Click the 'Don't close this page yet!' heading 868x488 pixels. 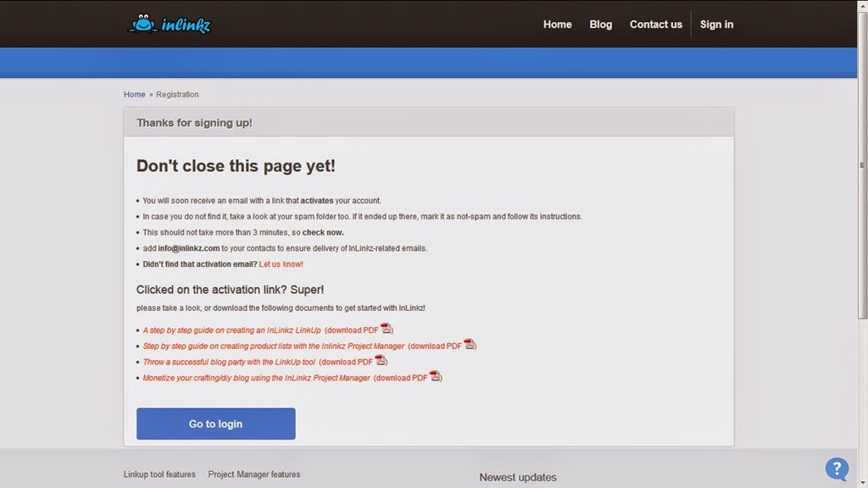coord(236,166)
